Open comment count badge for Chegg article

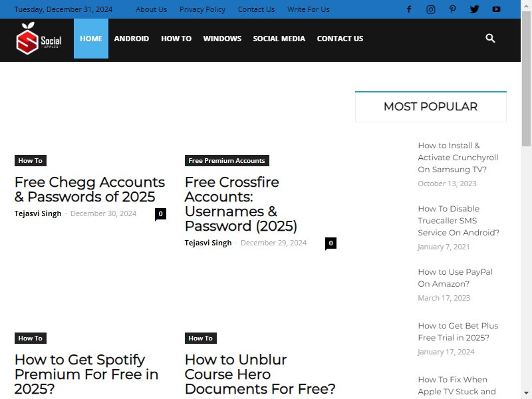point(160,213)
